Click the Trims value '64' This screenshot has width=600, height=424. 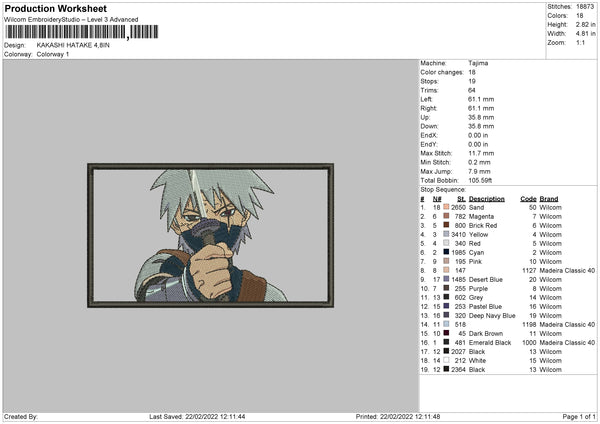(472, 90)
